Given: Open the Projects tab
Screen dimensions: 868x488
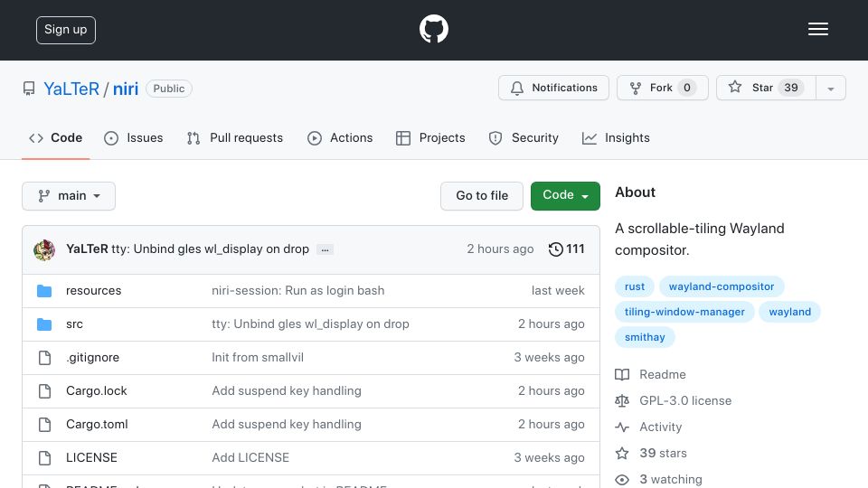Looking at the screenshot, I should [430, 137].
